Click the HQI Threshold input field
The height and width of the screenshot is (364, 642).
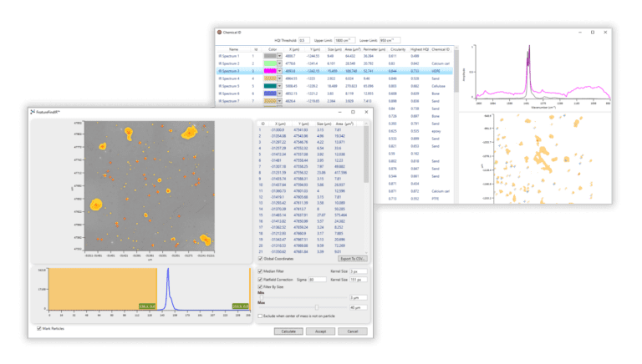point(303,40)
